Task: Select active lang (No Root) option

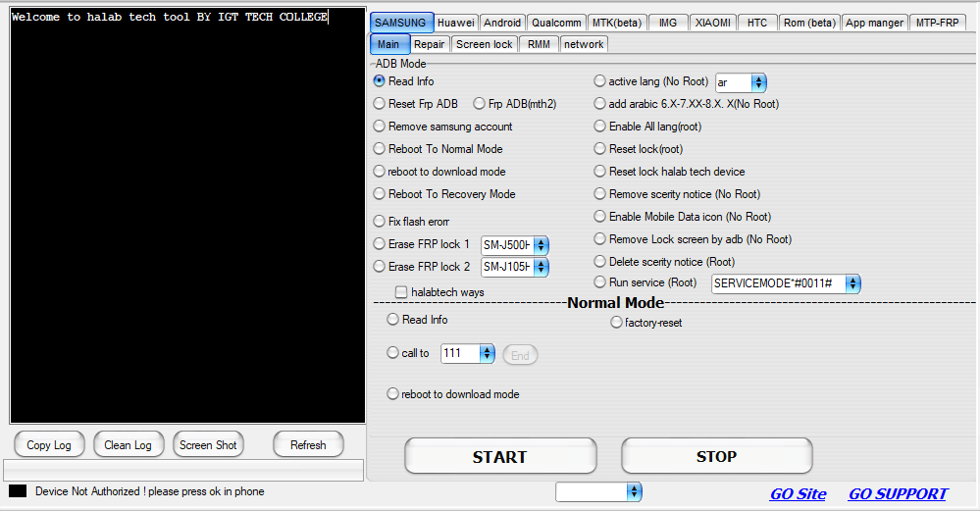Action: click(599, 81)
